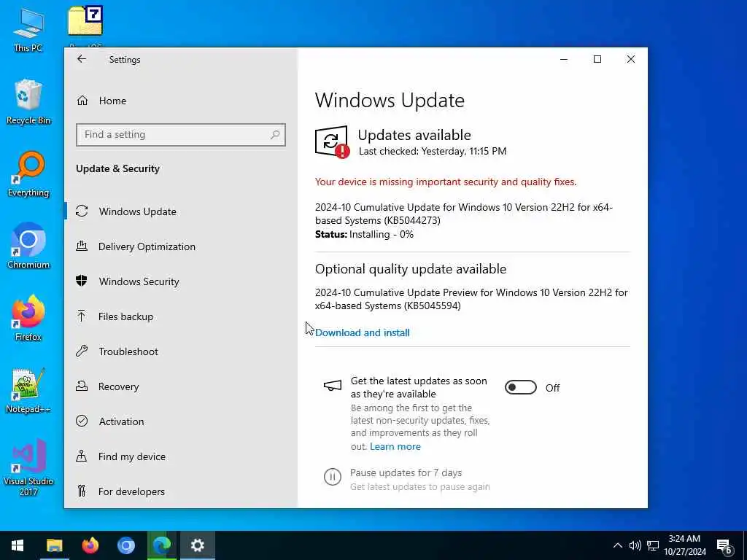Click the Find my device person icon
The image size is (747, 560).
click(x=82, y=456)
